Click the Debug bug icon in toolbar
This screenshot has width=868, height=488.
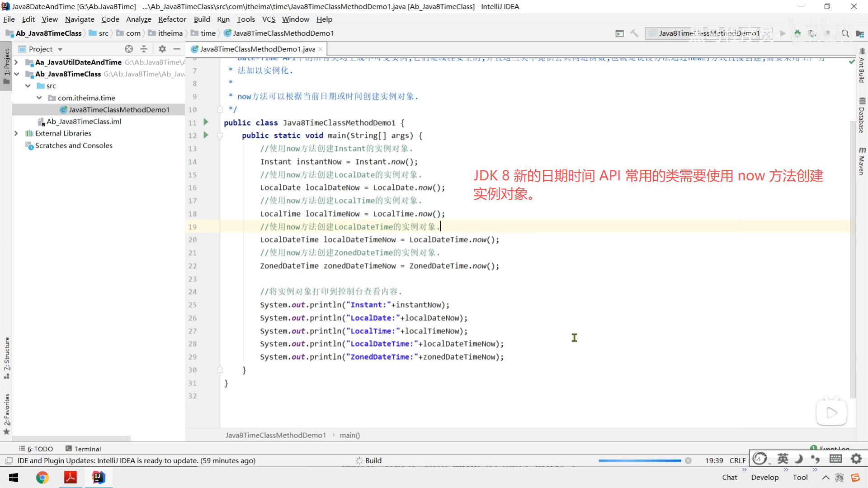pos(797,33)
